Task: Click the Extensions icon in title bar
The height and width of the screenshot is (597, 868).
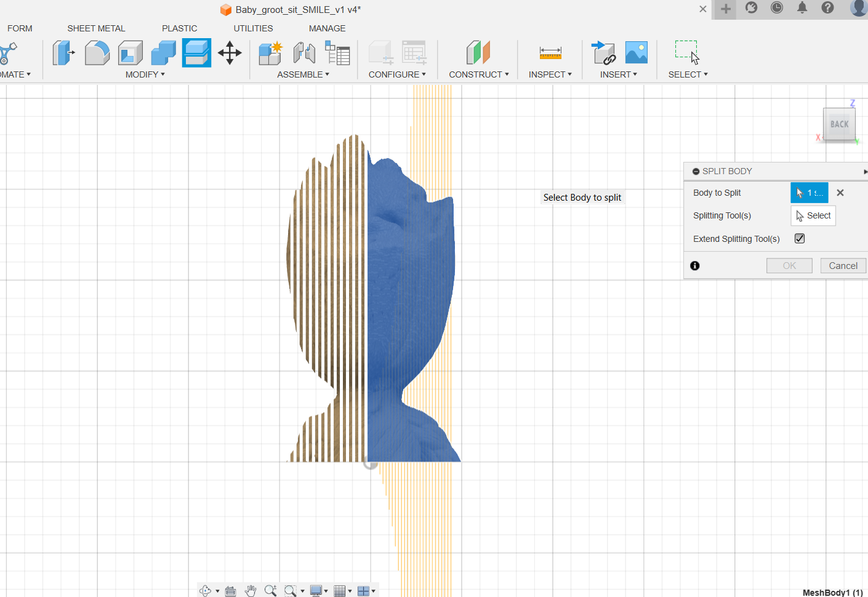Action: click(752, 7)
